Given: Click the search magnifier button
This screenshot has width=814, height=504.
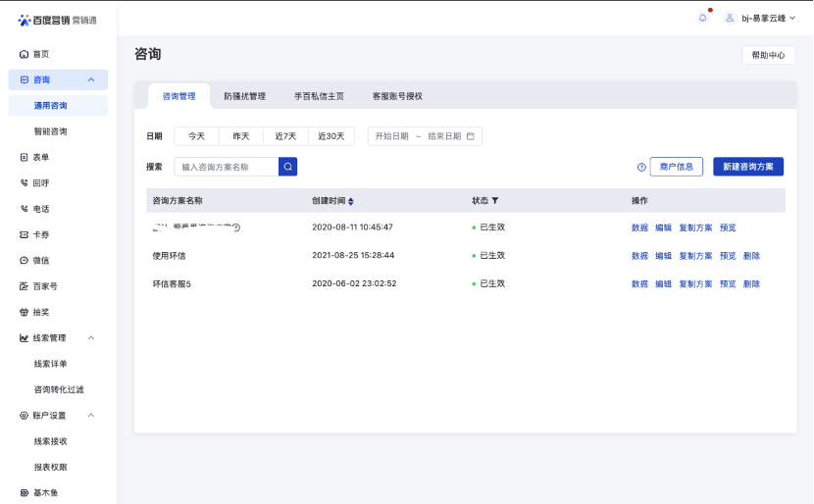Looking at the screenshot, I should click(287, 167).
